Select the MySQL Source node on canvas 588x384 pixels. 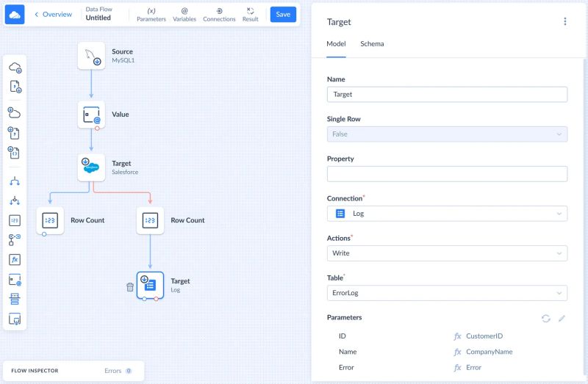[91, 56]
